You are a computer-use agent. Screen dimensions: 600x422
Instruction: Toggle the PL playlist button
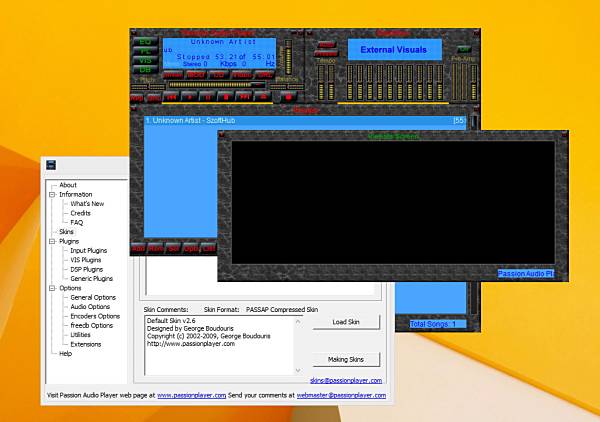[144, 50]
